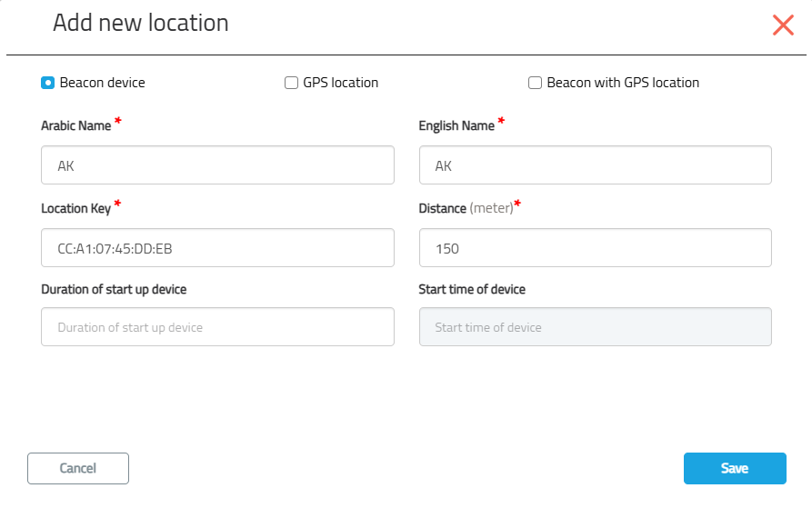Click the "Add new location" dialog title
The image size is (812, 508).
(141, 23)
